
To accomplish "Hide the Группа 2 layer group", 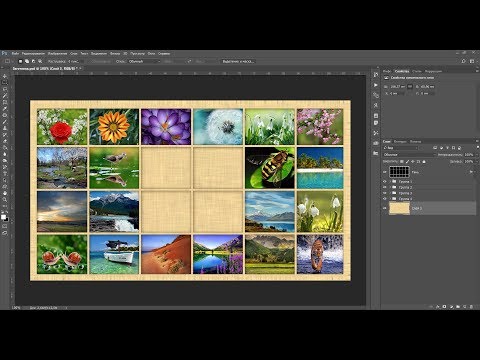I will pos(385,187).
